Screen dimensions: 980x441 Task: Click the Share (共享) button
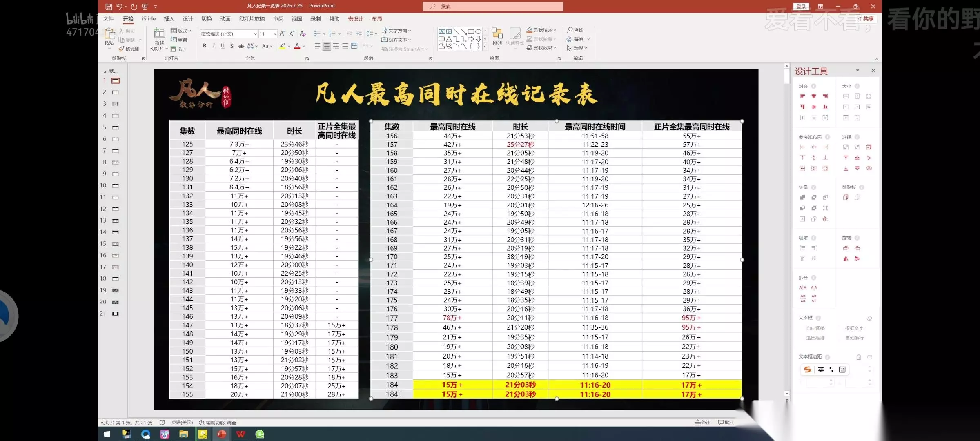(865, 19)
